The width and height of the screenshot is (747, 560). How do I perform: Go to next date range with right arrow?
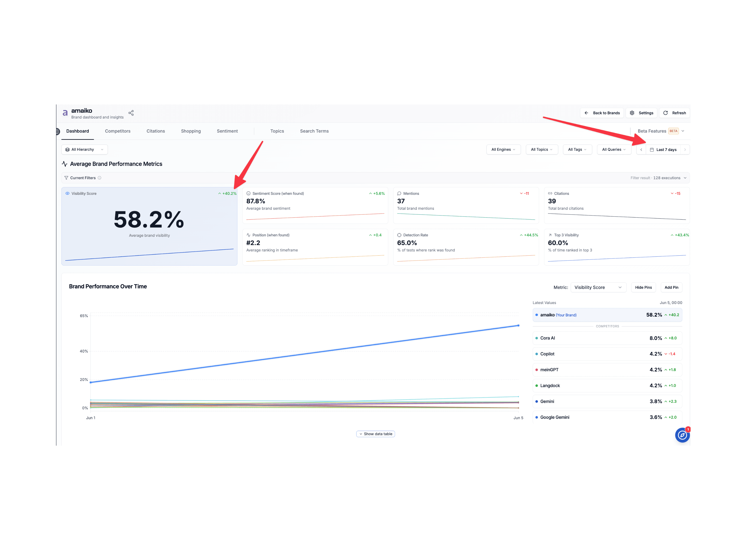[x=685, y=150]
